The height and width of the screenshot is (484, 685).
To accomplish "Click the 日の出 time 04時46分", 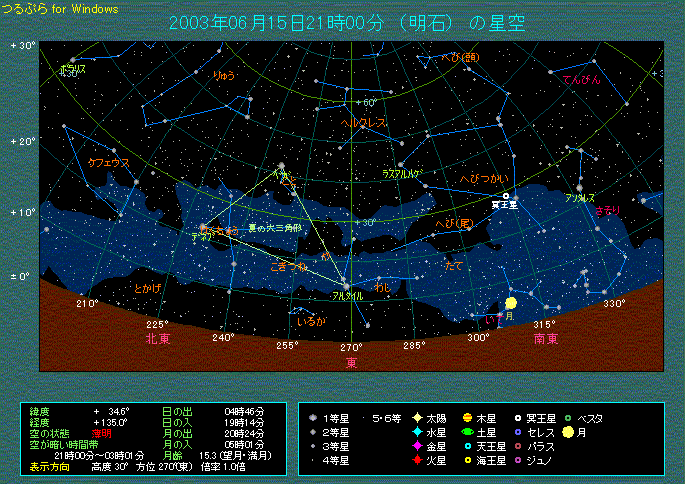I will tap(245, 411).
